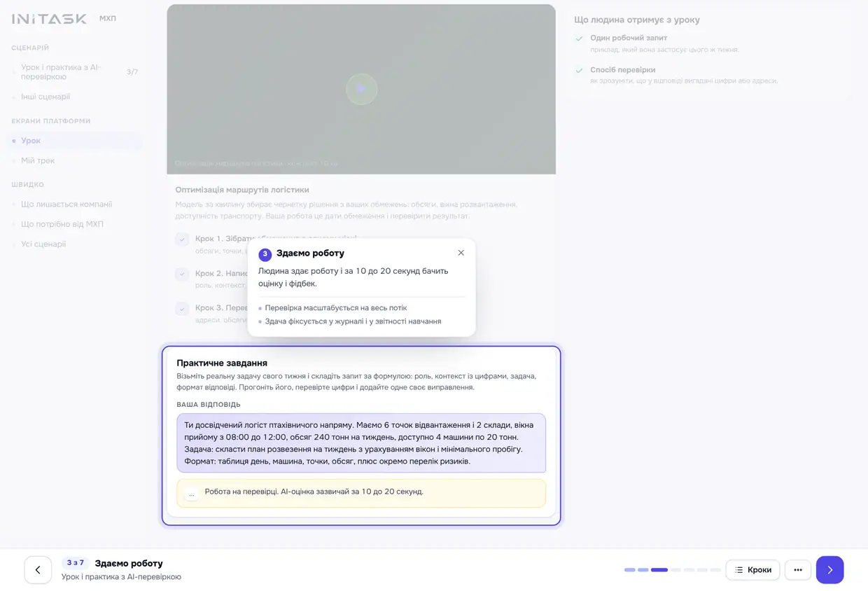Click the step progress indicator in the bottom bar
This screenshot has width=868, height=591.
(672, 570)
